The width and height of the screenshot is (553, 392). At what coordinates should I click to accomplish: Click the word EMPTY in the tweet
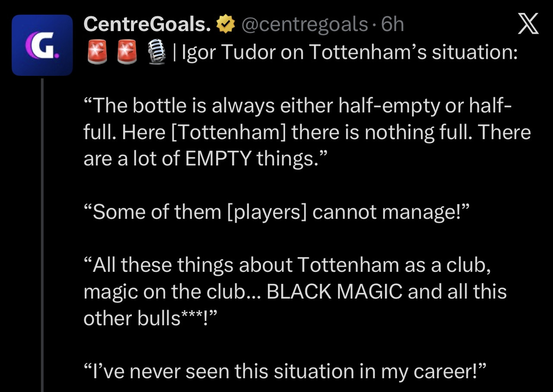point(218,159)
